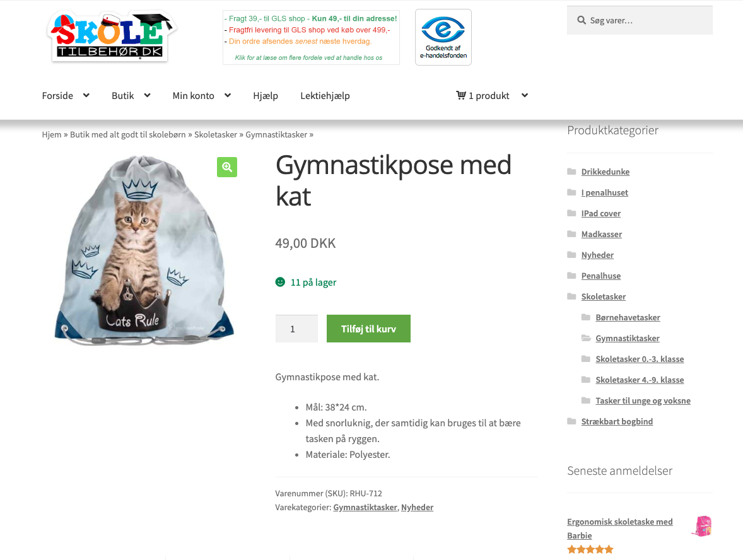Click the search magnifier icon
This screenshot has width=743, height=560.
(x=582, y=20)
